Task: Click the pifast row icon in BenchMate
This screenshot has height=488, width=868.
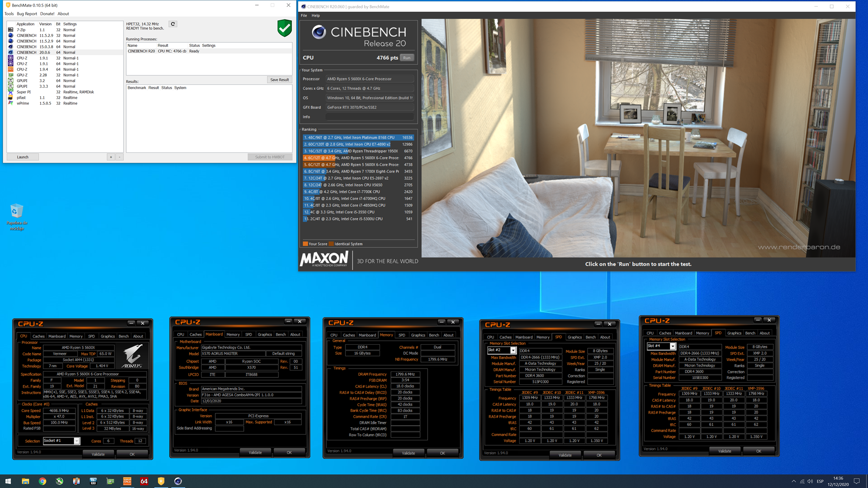Action: point(11,97)
